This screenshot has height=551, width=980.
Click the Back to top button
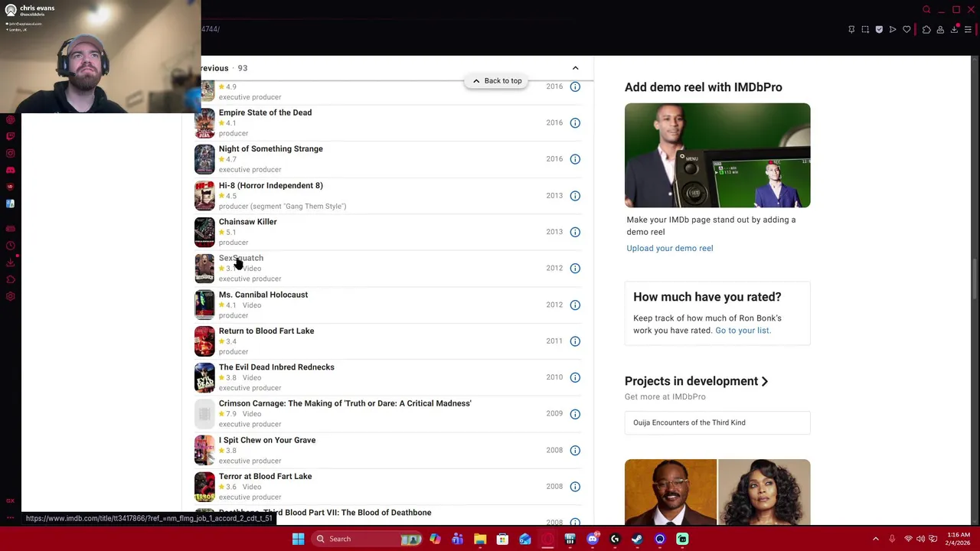tap(496, 80)
